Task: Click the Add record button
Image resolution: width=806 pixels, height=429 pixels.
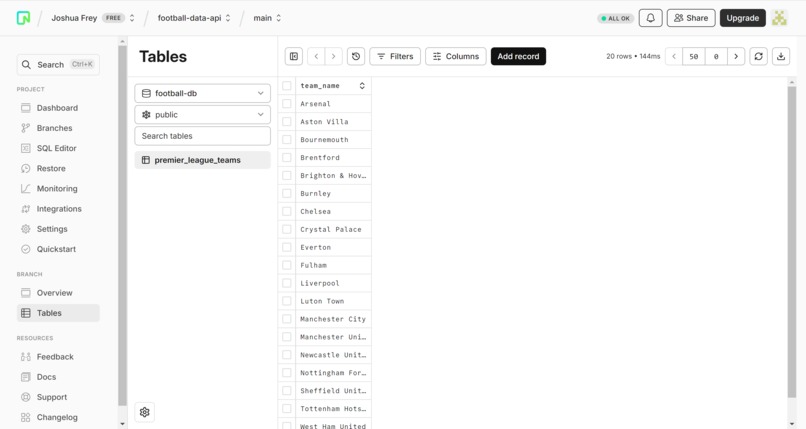Action: (x=518, y=57)
